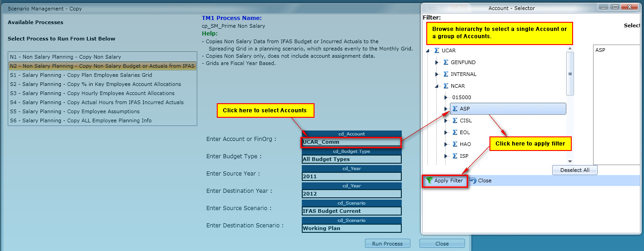Click the sigma icon beside HAO
This screenshot has width=644, height=251.
[455, 144]
